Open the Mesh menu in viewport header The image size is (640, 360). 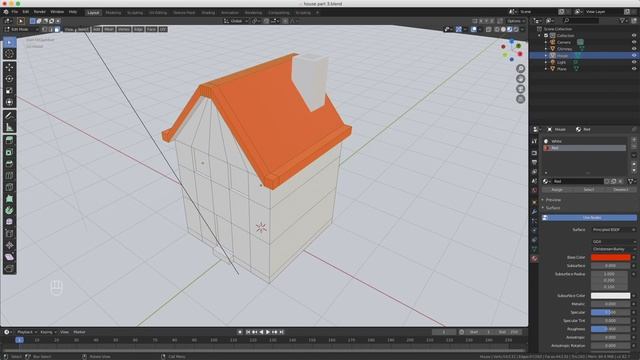click(x=109, y=29)
